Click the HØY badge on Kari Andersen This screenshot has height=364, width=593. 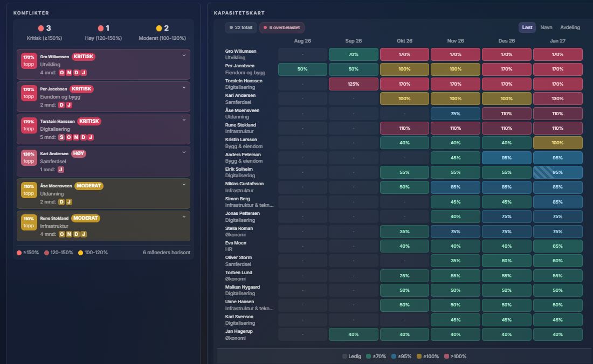click(79, 153)
